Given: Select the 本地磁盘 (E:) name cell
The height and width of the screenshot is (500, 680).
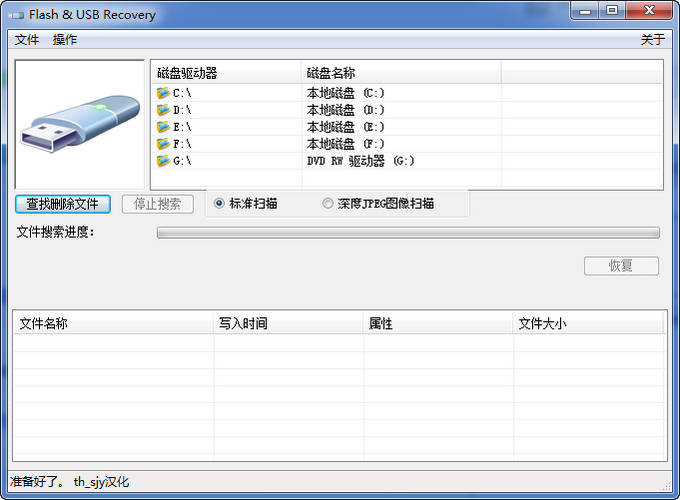Looking at the screenshot, I should click(345, 127).
